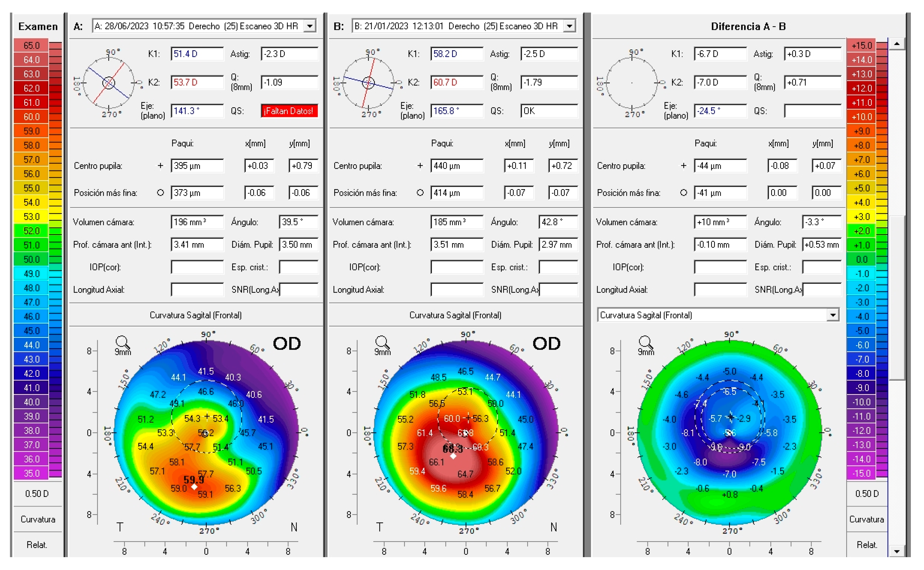The width and height of the screenshot is (924, 570).
Task: Select +15.0 swatch on difference color scale
Action: tap(861, 45)
